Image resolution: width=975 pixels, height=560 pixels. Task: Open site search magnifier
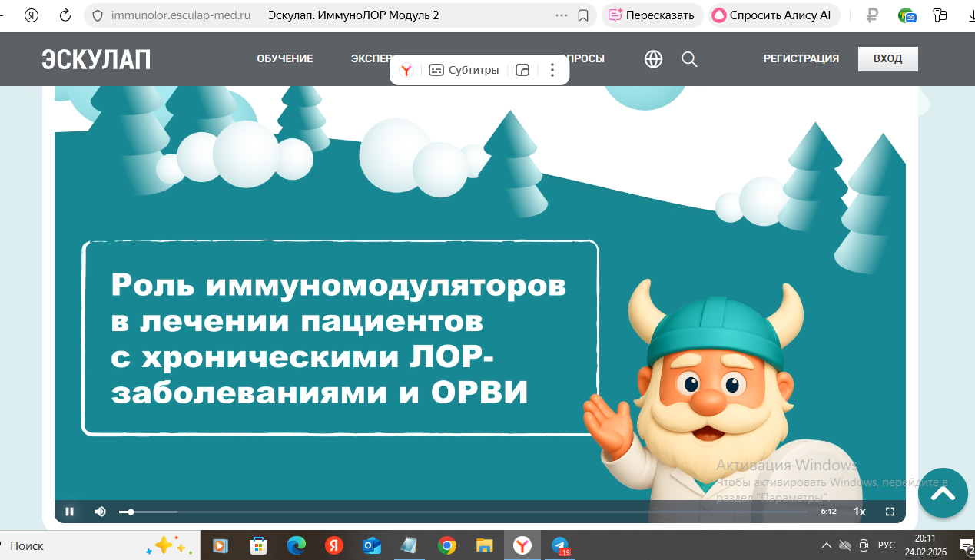[689, 59]
